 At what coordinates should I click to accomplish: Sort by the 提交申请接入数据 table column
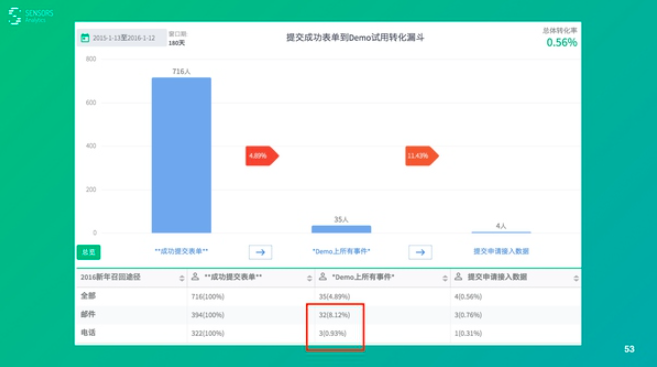576,278
